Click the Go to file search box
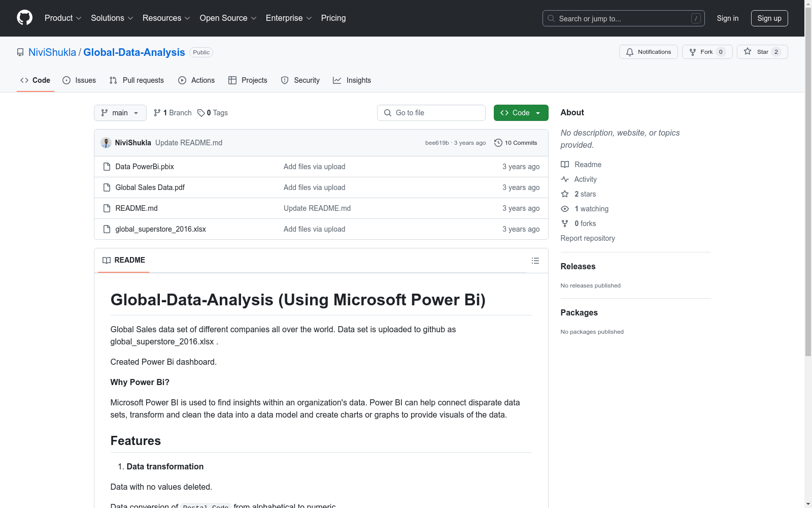812x508 pixels. (431, 113)
